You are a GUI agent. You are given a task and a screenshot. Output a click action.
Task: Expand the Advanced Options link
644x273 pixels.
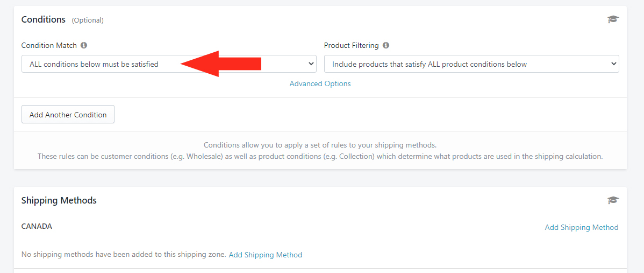(x=320, y=83)
